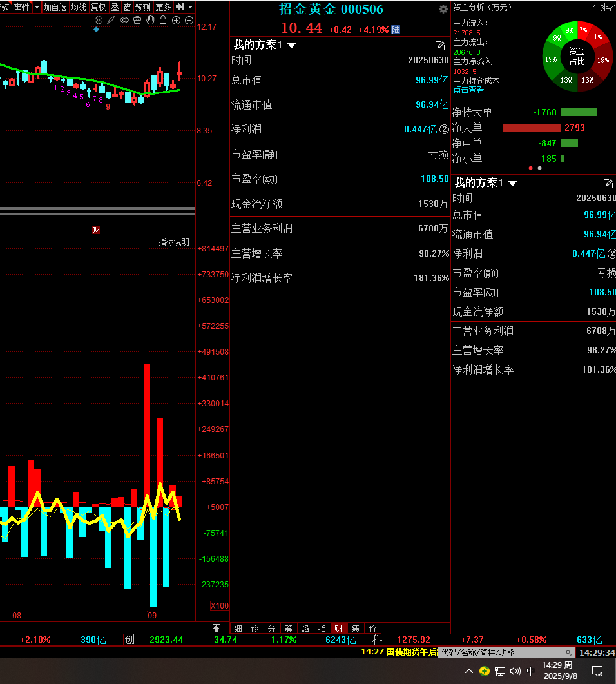Click the scroll-to-top arrow icon near bottom tabs
616x684 pixels.
[217, 628]
